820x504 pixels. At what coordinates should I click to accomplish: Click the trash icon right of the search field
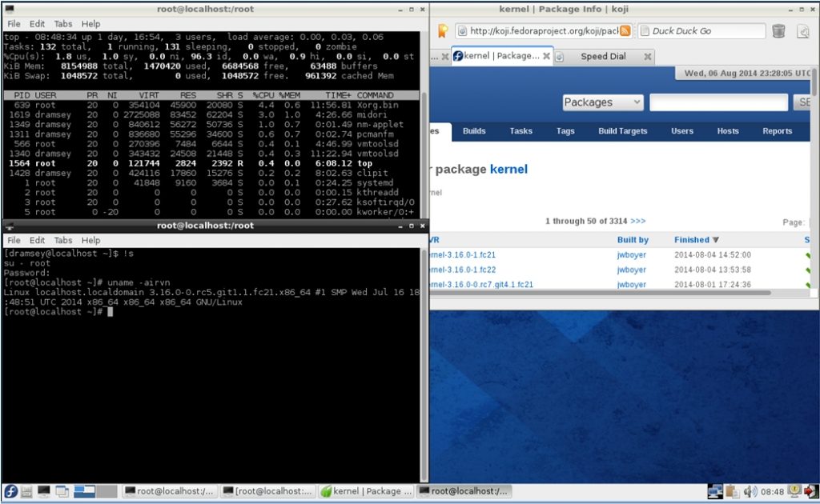click(x=778, y=30)
